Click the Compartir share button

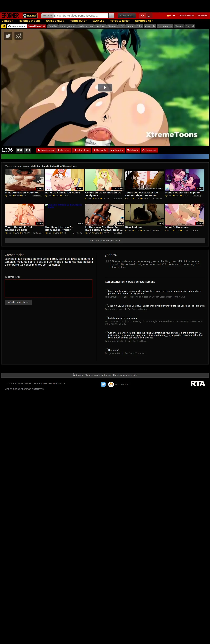100,150
